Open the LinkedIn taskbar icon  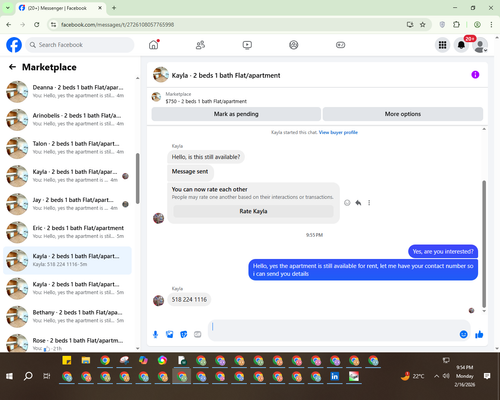(334, 376)
